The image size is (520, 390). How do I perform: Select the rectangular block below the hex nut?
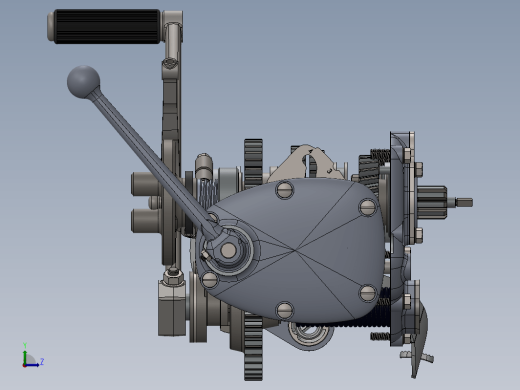coord(172,308)
